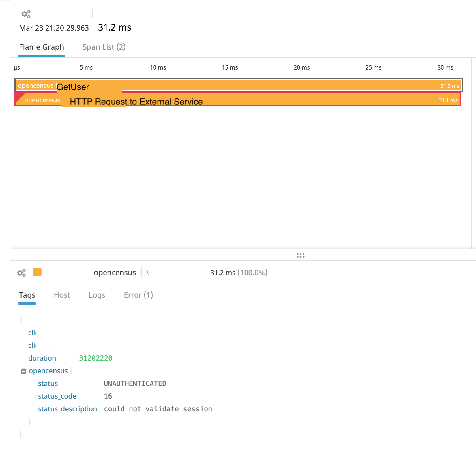The height and width of the screenshot is (454, 476).
Task: Click the gears icon beside the orange swatch
Action: click(x=21, y=273)
